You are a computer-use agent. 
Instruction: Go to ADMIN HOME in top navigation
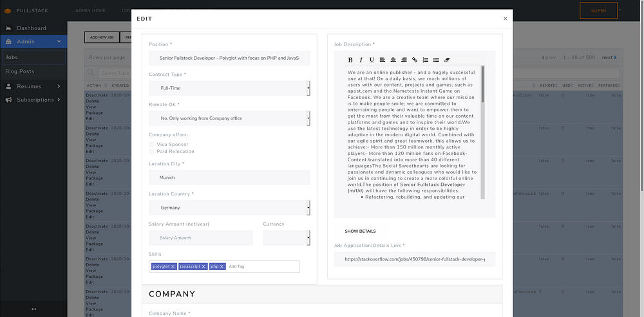click(90, 11)
